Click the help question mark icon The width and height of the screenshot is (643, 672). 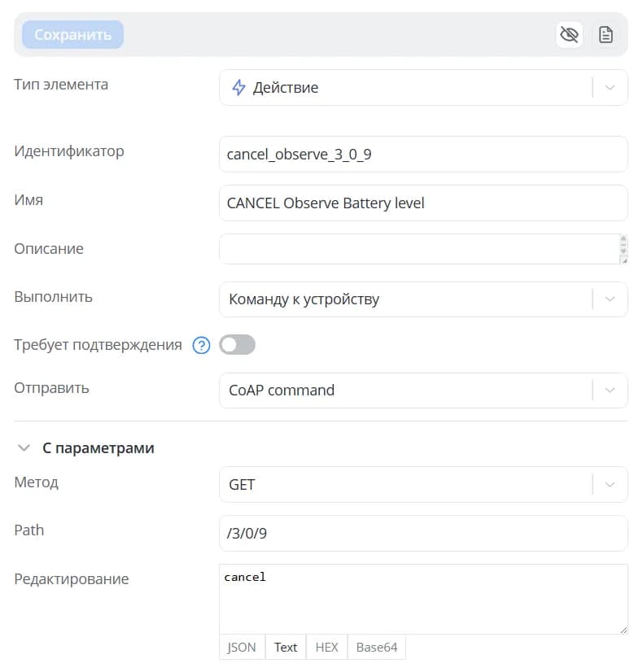tap(201, 346)
